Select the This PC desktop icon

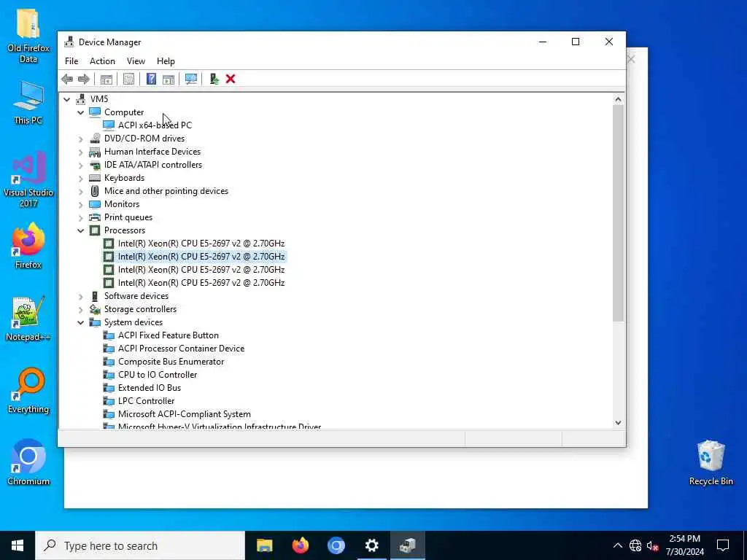(x=28, y=102)
